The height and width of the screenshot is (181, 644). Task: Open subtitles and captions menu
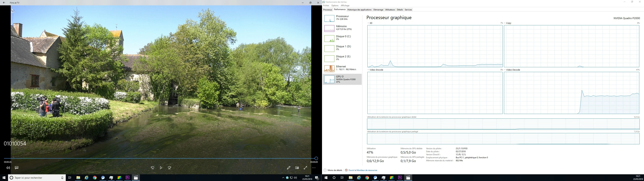click(16, 168)
